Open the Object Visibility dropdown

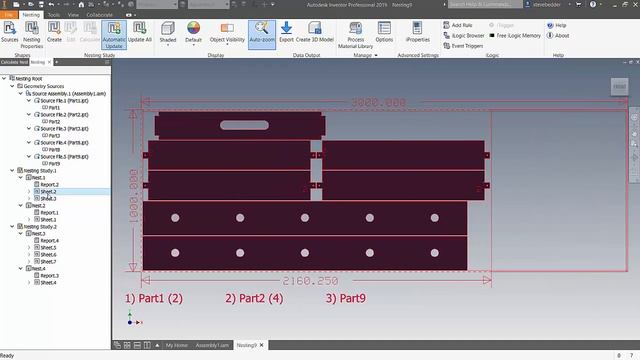coord(227,33)
